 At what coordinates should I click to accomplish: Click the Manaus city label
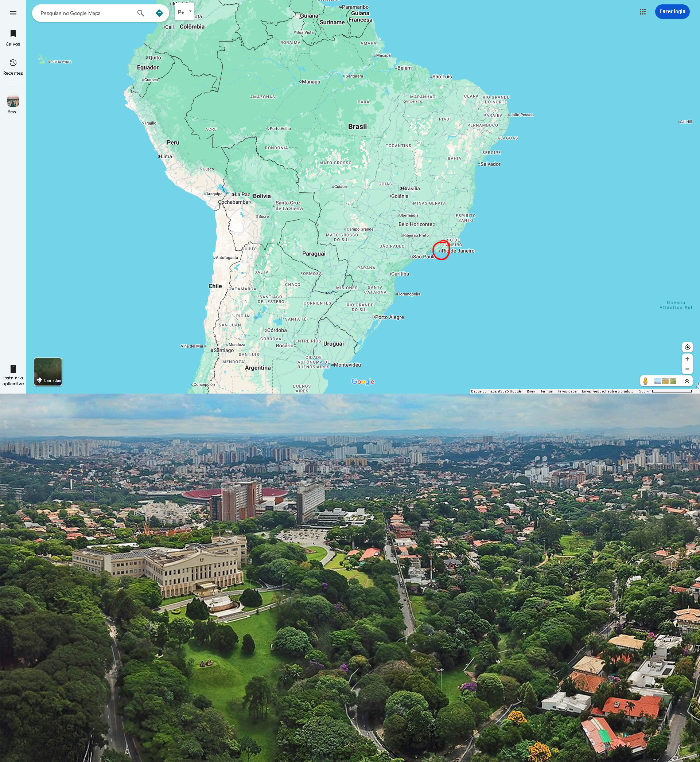click(311, 82)
